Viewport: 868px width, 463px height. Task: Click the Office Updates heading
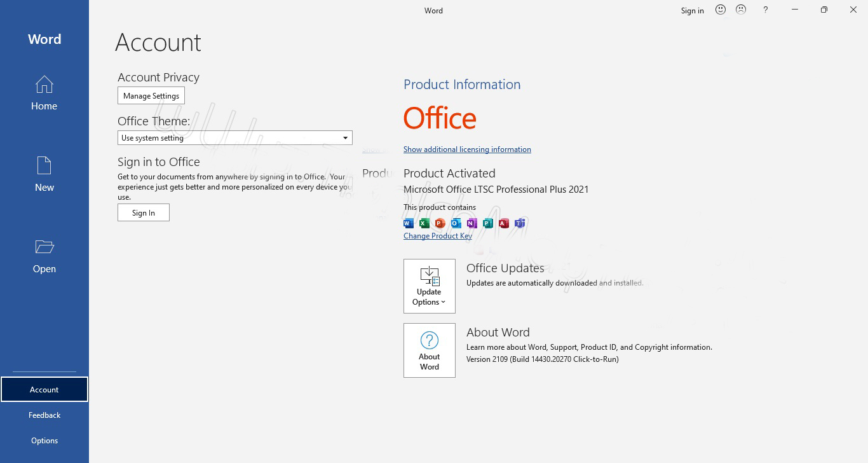(505, 268)
